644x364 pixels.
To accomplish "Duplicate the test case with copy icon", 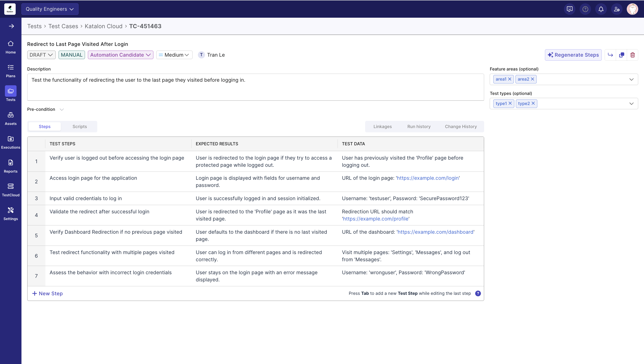I will (x=621, y=55).
